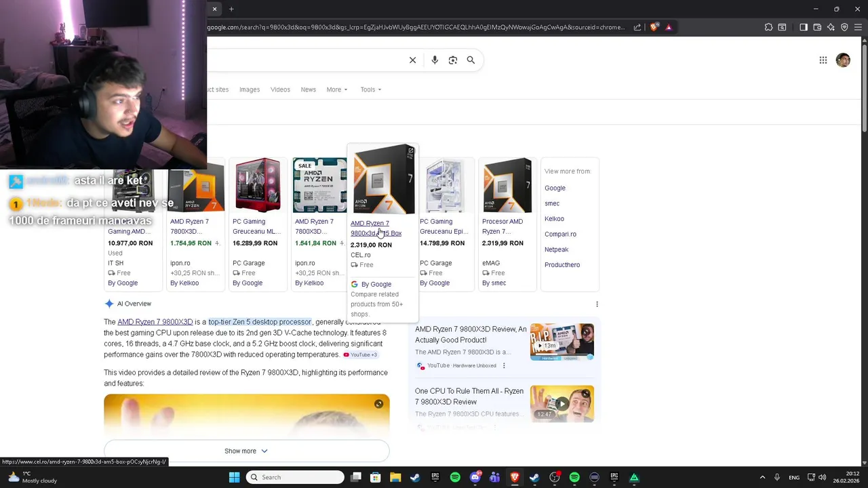Open the Windows Start menu
Viewport: 868px width, 488px height.
point(234,477)
